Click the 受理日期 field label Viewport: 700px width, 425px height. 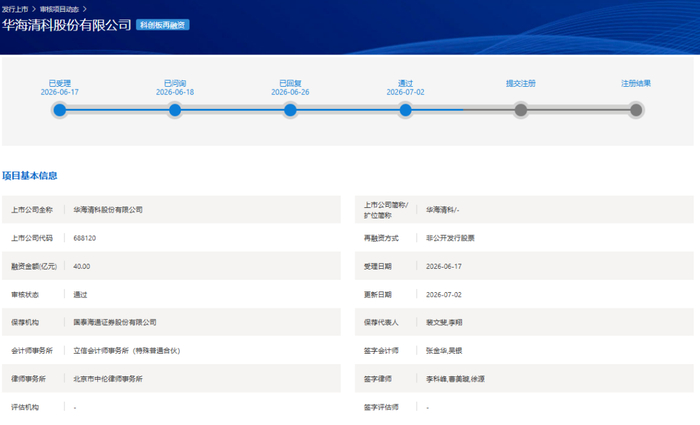(378, 267)
